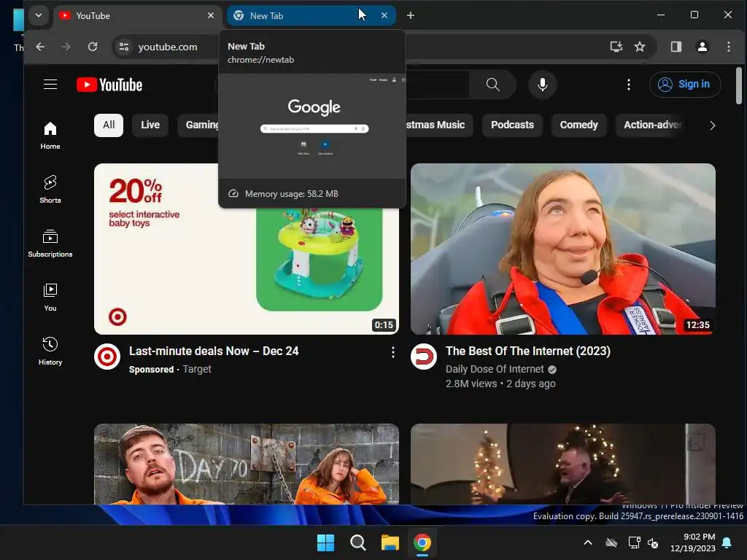Open YouTube settings three-dot menu
This screenshot has width=747, height=560.
(628, 85)
